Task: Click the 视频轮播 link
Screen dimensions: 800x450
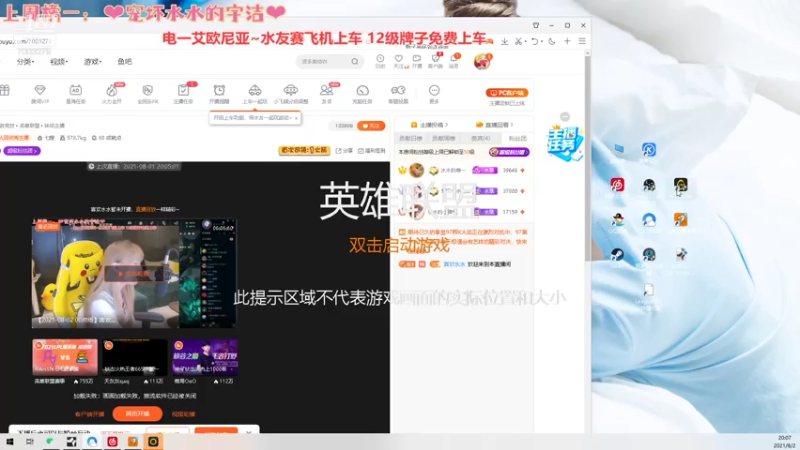Action: [183, 414]
